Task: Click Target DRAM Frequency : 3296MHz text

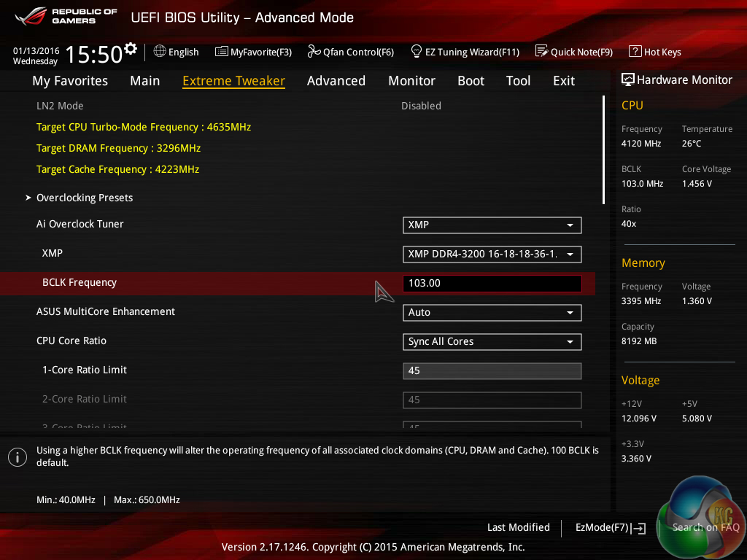Action: [x=118, y=148]
